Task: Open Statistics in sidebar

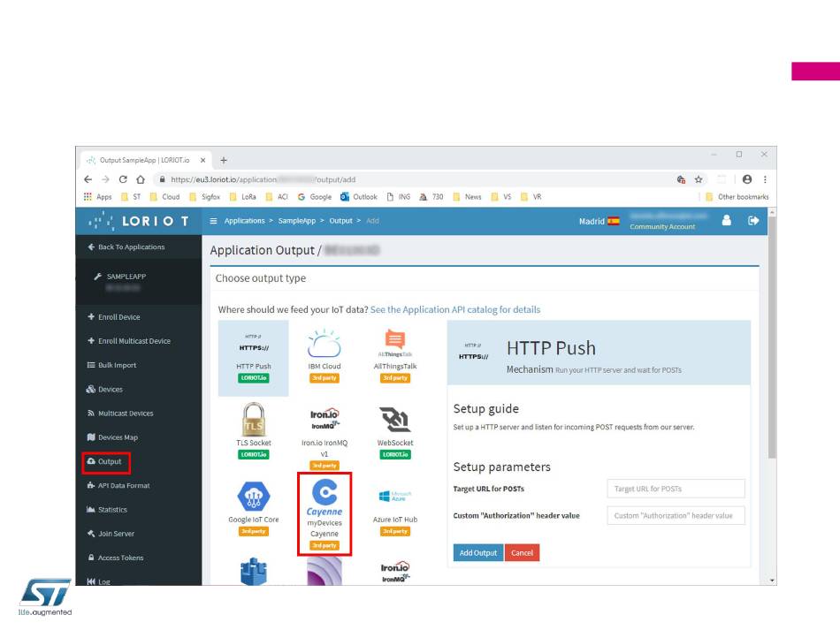Action: (107, 510)
